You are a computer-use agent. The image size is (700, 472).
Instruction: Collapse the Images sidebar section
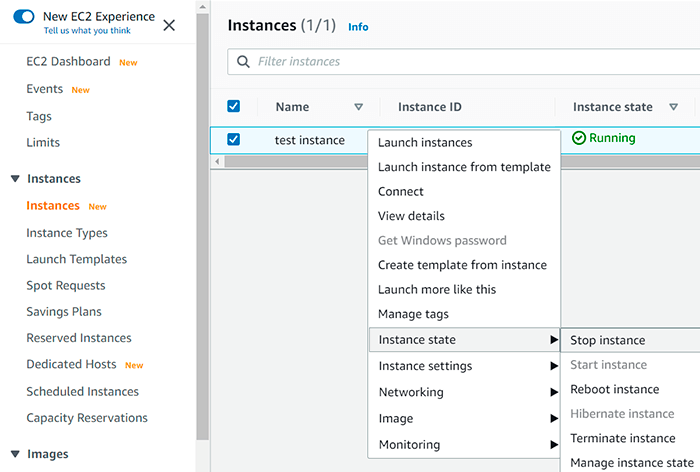[15, 454]
